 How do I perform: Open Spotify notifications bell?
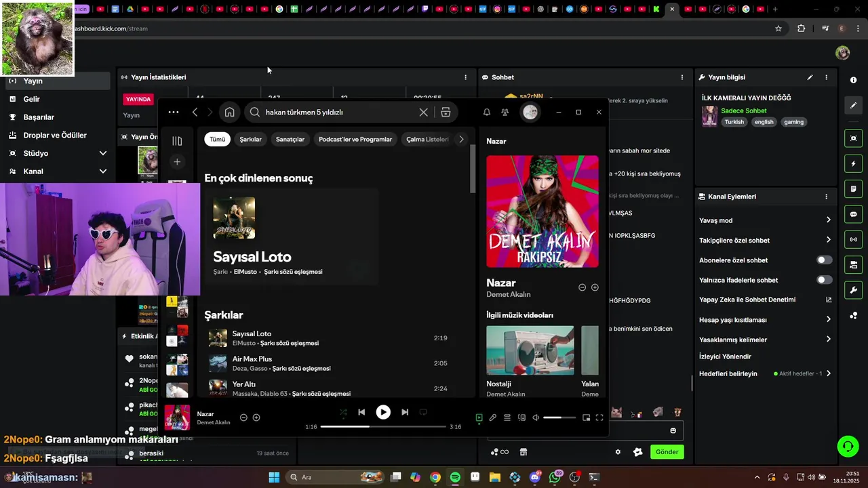(x=486, y=113)
